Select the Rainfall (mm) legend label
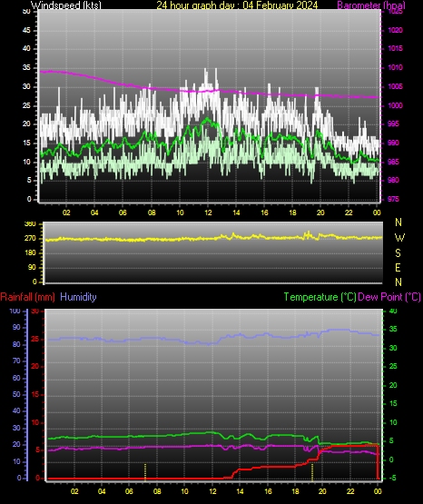 27,297
